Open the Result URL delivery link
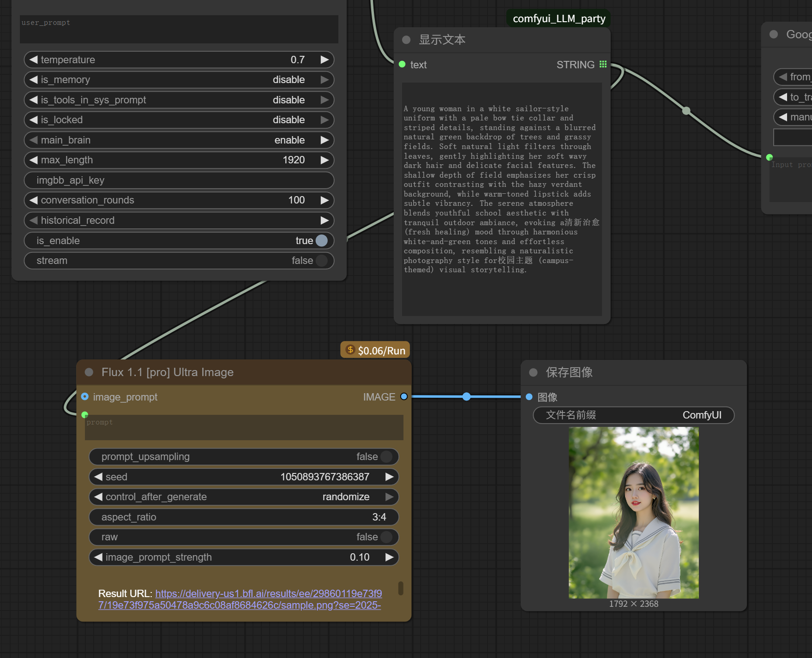The image size is (812, 658). [x=268, y=593]
